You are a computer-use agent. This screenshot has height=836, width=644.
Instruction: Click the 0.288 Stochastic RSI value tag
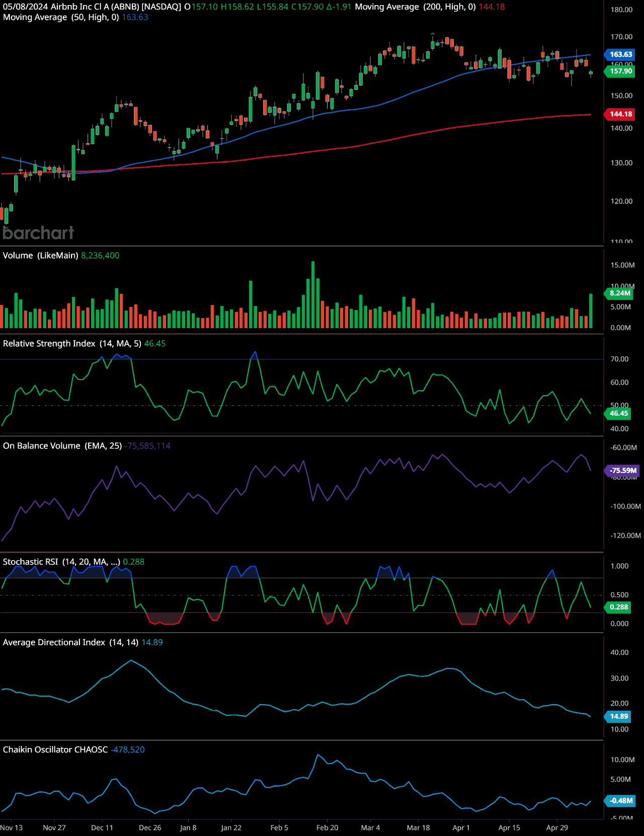pyautogui.click(x=618, y=607)
